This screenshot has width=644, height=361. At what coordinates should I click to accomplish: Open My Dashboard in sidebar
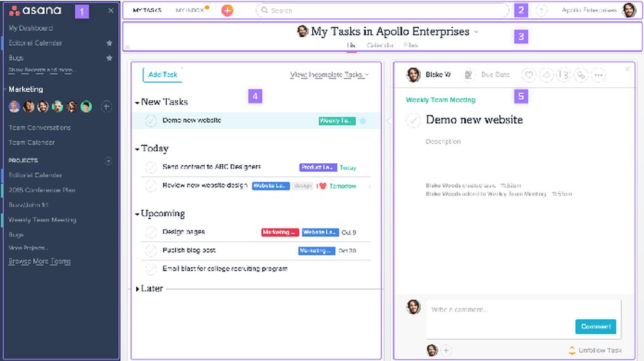[31, 28]
